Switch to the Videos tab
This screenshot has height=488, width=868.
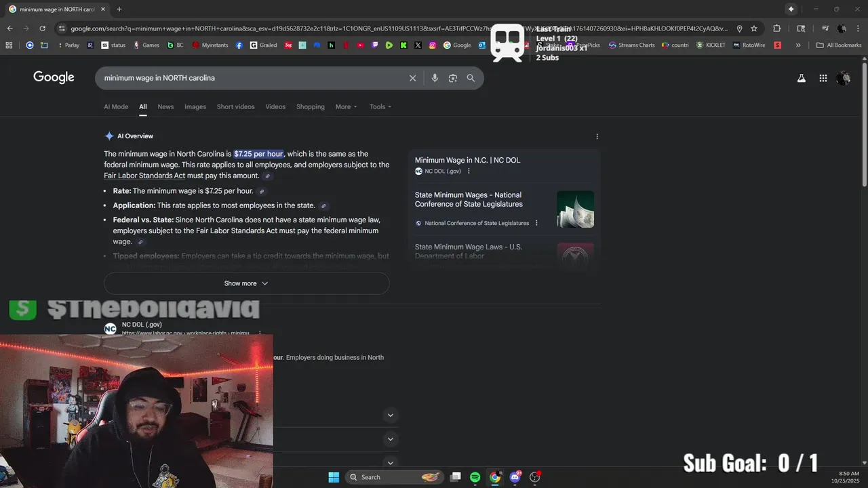(x=275, y=107)
